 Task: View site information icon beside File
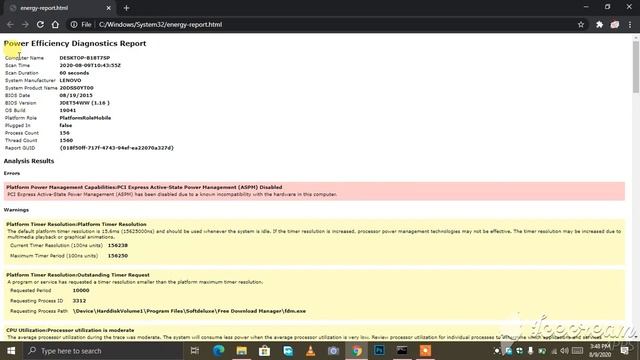pos(74,24)
